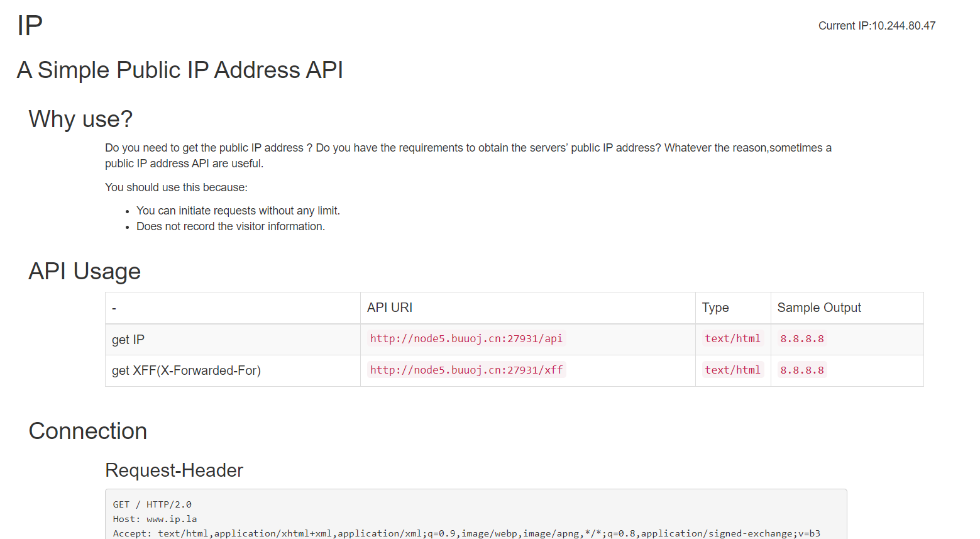Click the 8.8.8.8 sample in get XFF row
980x539 pixels.
pyautogui.click(x=802, y=370)
